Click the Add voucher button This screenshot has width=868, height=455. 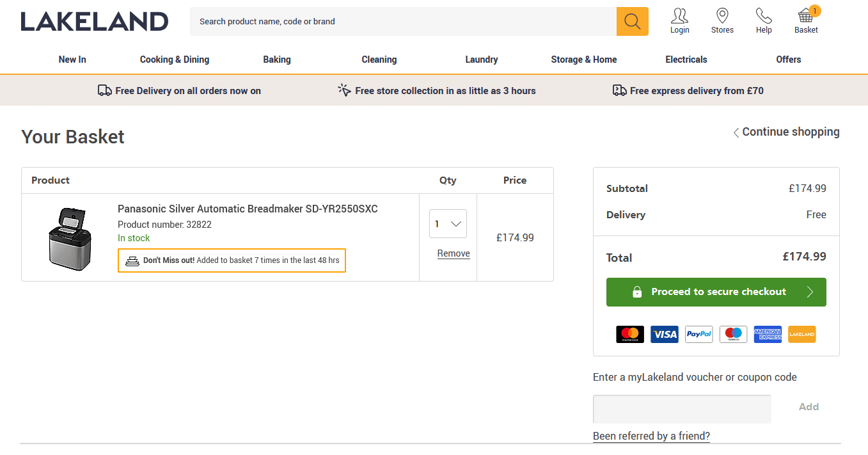click(x=809, y=407)
